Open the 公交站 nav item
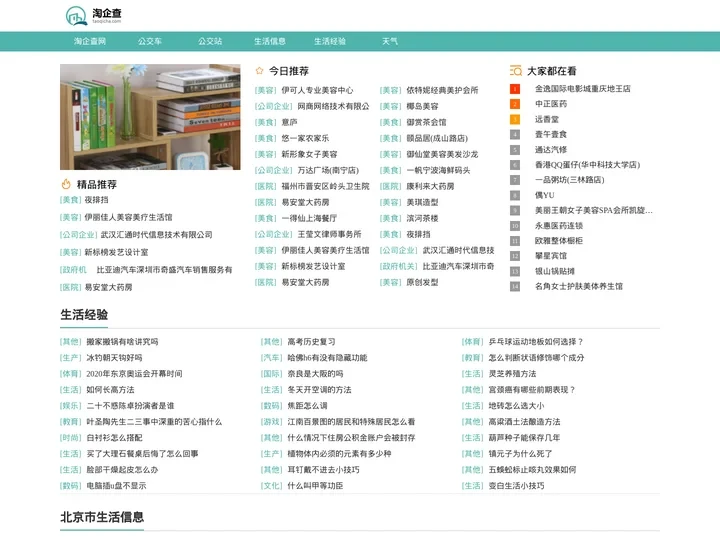720x540 pixels. tap(210, 41)
